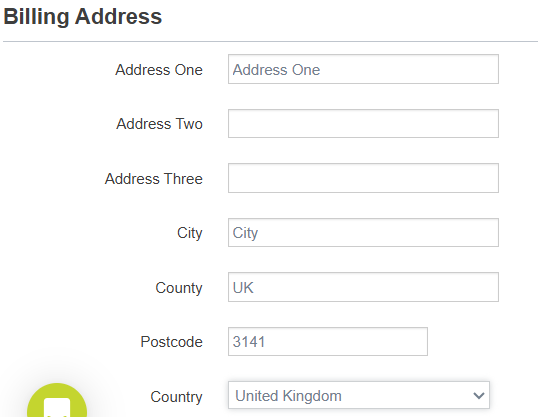Click the Address One label
Image resolution: width=538 pixels, height=417 pixels.
pos(159,70)
